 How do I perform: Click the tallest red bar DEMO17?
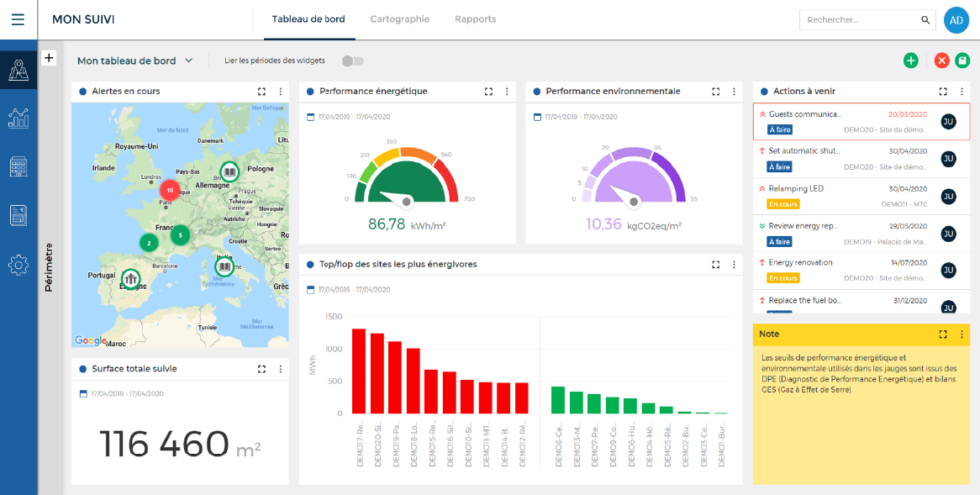(359, 371)
